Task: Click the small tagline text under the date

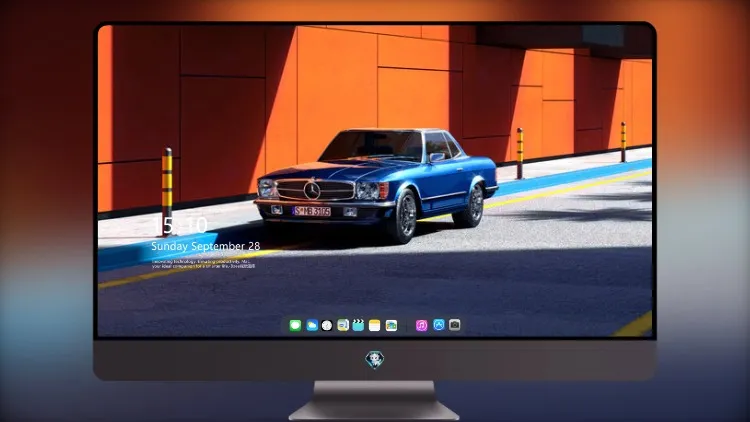Action: 203,264
